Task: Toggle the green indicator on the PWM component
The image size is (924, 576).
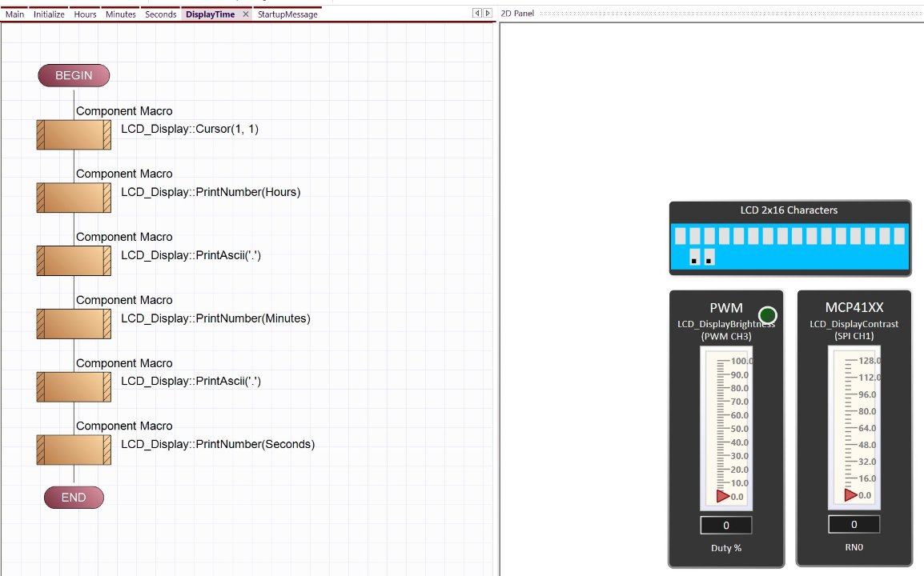Action: point(767,315)
